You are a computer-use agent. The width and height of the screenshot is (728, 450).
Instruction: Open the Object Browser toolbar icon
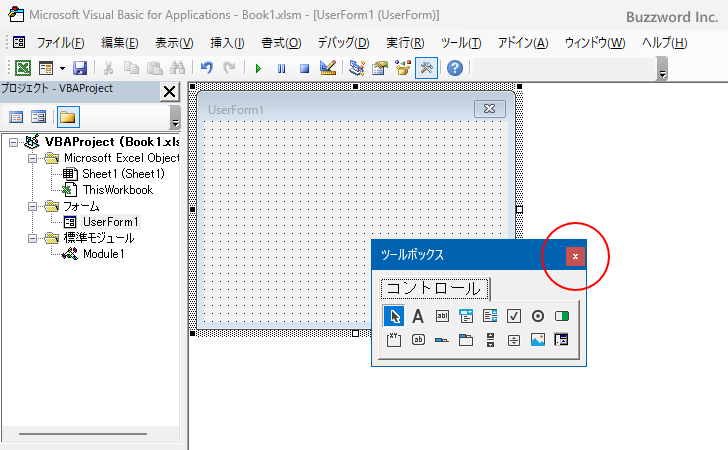403,68
